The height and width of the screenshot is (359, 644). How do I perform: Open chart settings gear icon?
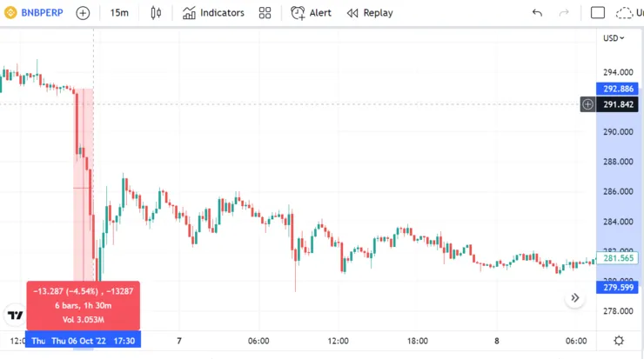619,341
